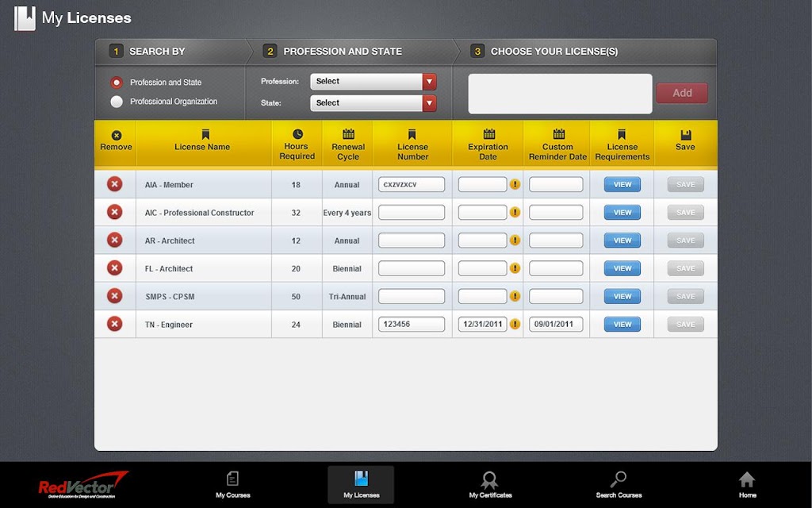The height and width of the screenshot is (508, 812).
Task: Click the License Requirements bookmark icon
Action: [x=622, y=135]
